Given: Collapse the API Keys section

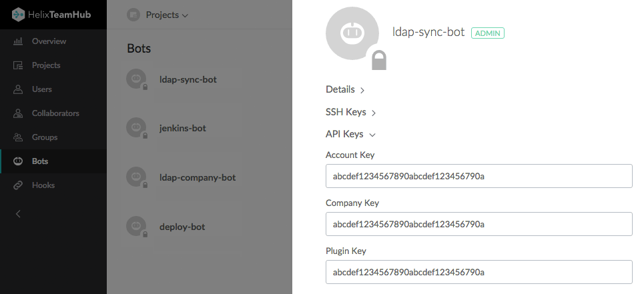Looking at the screenshot, I should pyautogui.click(x=350, y=134).
